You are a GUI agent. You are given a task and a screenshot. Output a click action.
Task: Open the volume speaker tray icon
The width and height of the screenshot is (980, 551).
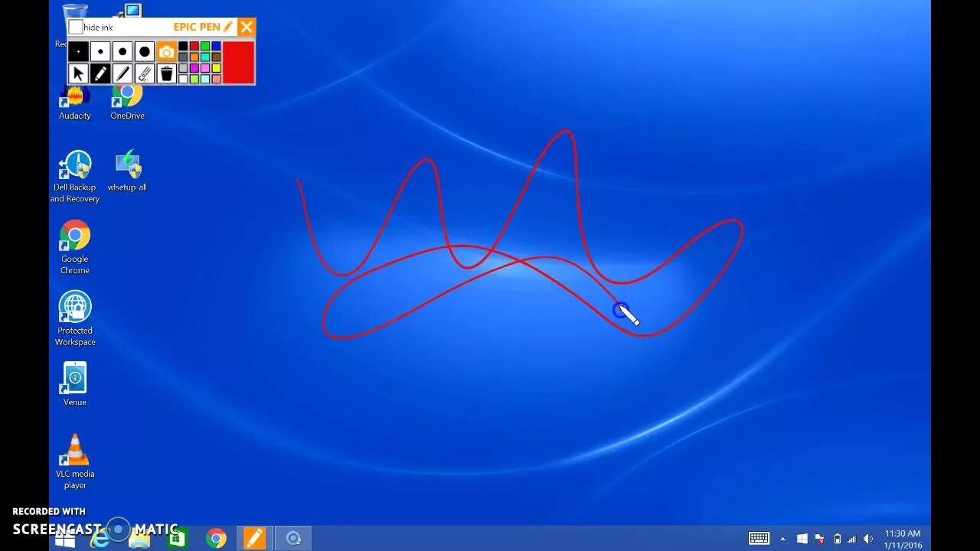867,539
